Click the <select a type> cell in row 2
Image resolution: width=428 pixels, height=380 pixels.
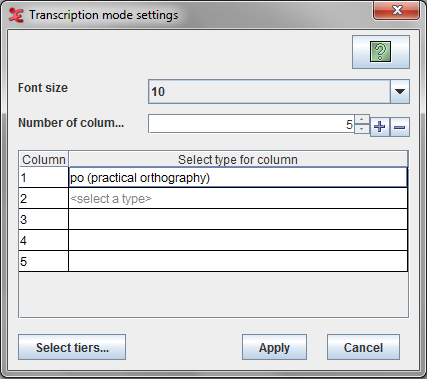click(x=238, y=199)
